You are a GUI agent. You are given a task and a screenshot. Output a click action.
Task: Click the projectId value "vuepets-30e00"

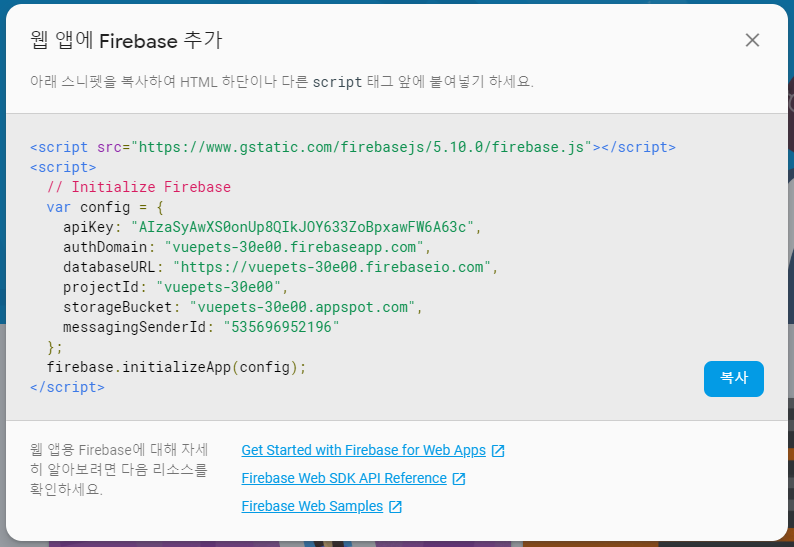pos(218,287)
